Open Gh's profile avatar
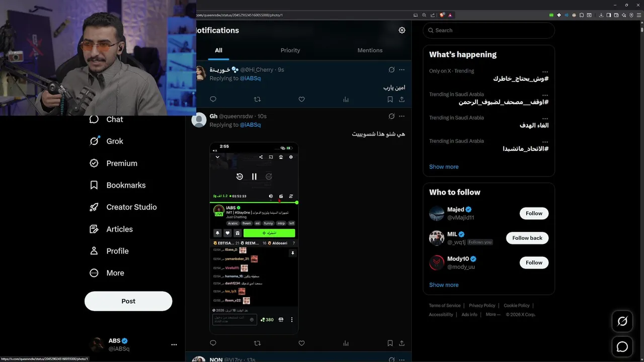Viewport: 644px width, 362px height. point(199,120)
